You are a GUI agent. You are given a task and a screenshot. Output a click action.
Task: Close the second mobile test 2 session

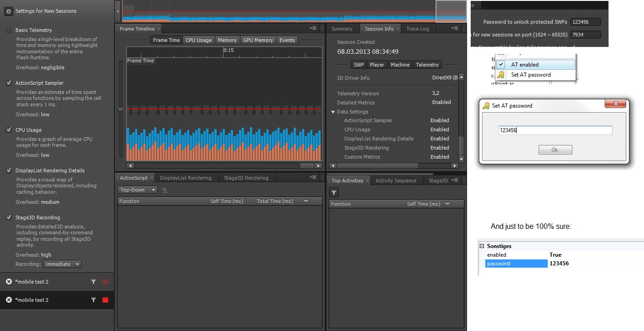[9, 300]
